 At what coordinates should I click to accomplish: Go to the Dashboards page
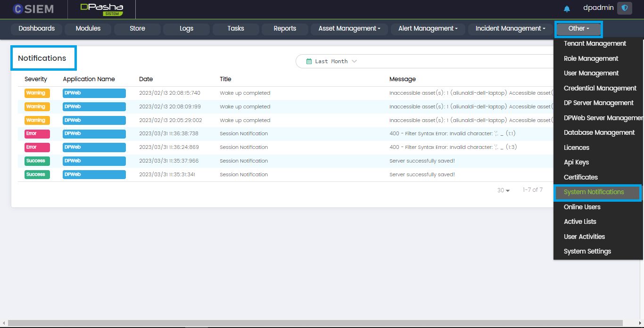(37, 29)
